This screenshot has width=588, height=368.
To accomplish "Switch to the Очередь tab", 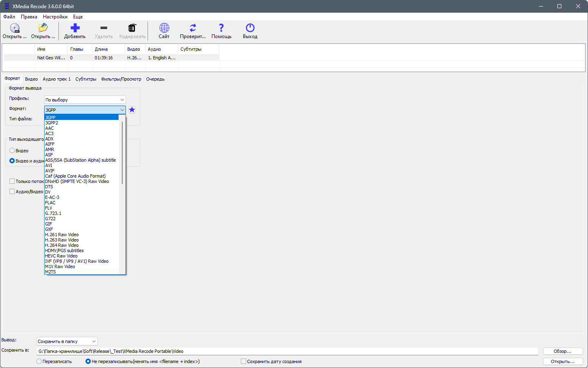I will [155, 79].
